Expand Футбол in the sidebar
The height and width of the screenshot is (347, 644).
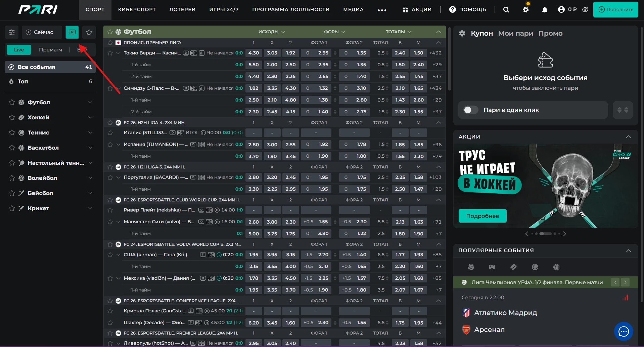[90, 102]
